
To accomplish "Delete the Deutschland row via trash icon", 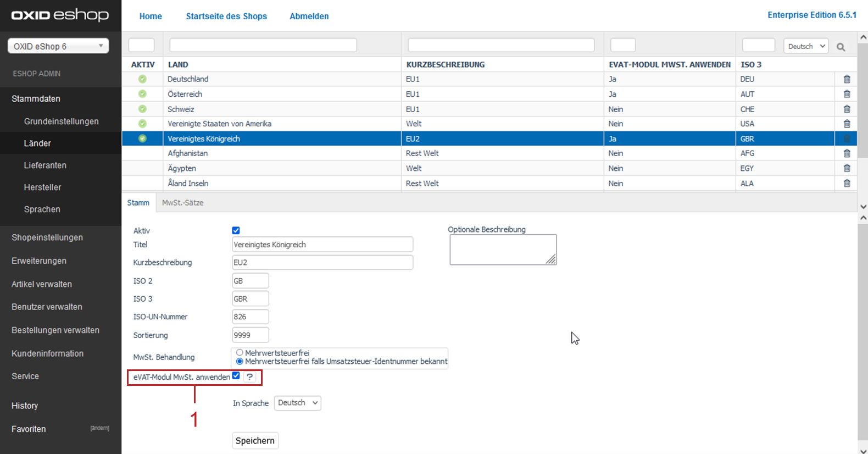I will click(847, 79).
